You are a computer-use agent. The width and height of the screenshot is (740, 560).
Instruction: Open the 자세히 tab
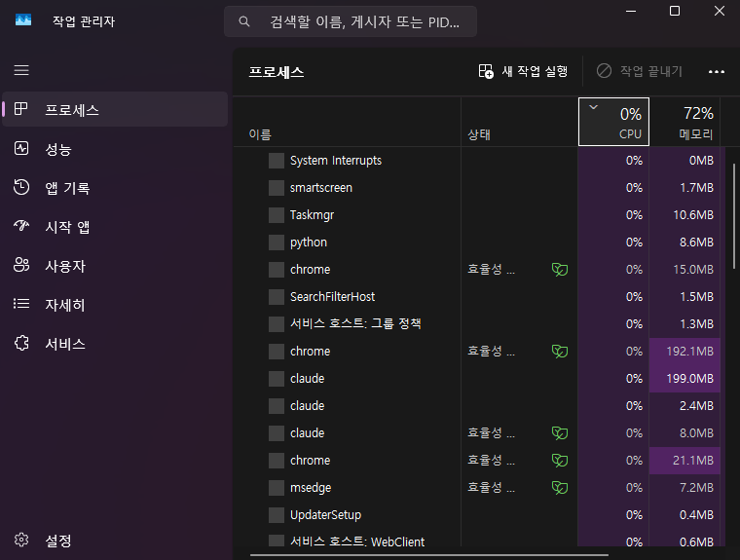115,305
